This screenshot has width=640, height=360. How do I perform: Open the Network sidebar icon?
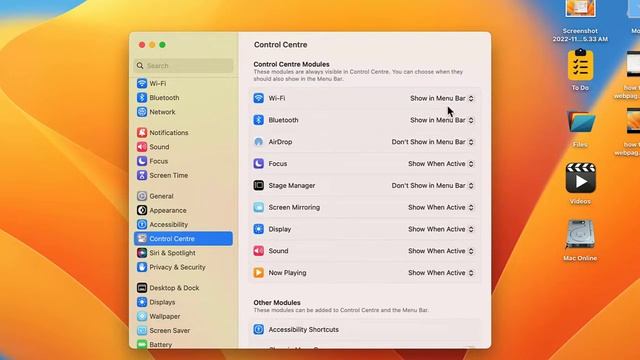click(142, 112)
